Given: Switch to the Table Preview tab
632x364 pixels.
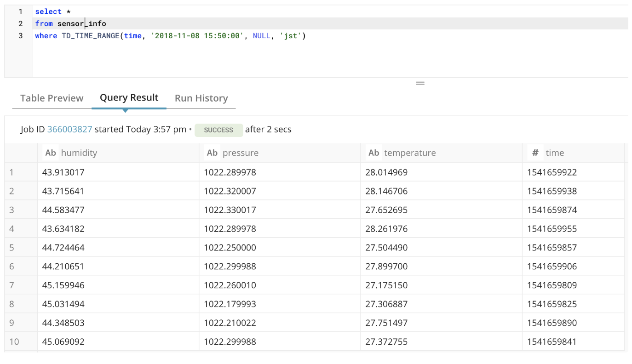Looking at the screenshot, I should pos(52,98).
